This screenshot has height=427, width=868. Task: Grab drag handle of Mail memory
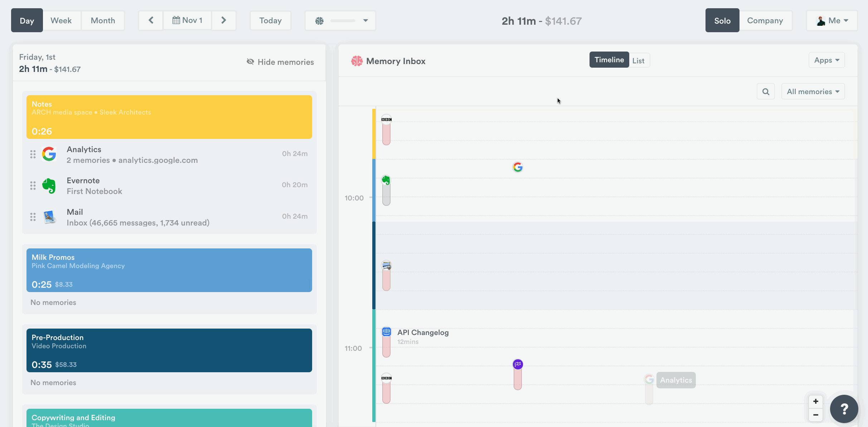point(33,217)
